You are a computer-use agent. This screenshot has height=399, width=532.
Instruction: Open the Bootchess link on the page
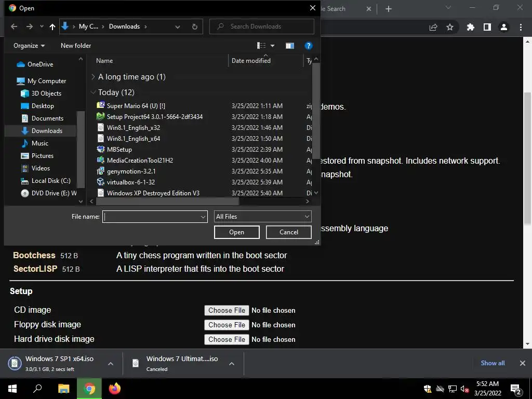pyautogui.click(x=34, y=255)
